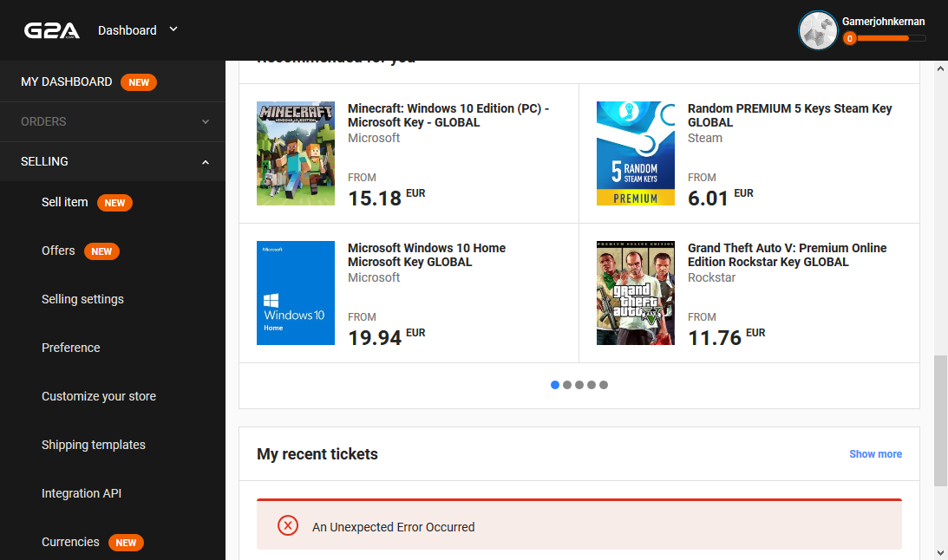
Task: Click the 19.94 EUR Windows 10 price
Action: 386,337
